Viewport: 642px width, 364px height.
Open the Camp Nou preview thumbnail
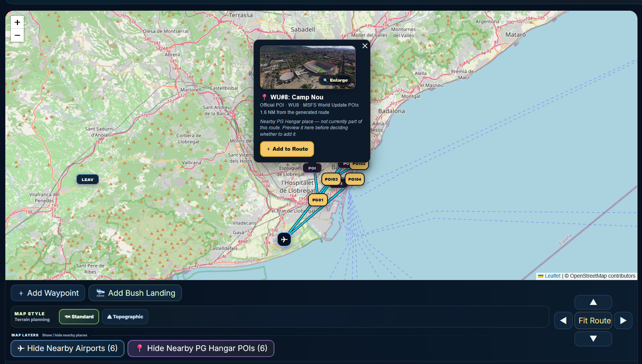point(308,68)
